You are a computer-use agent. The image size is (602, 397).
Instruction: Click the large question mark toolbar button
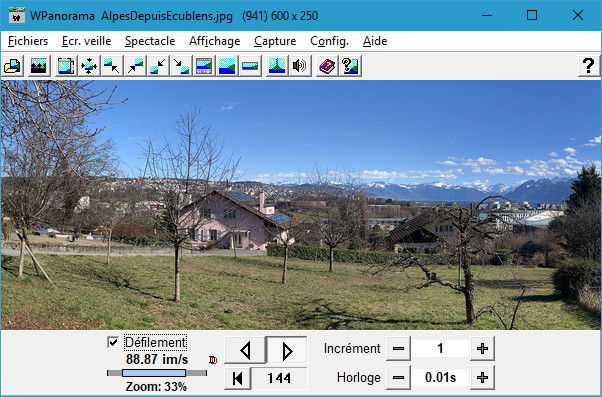coord(589,66)
